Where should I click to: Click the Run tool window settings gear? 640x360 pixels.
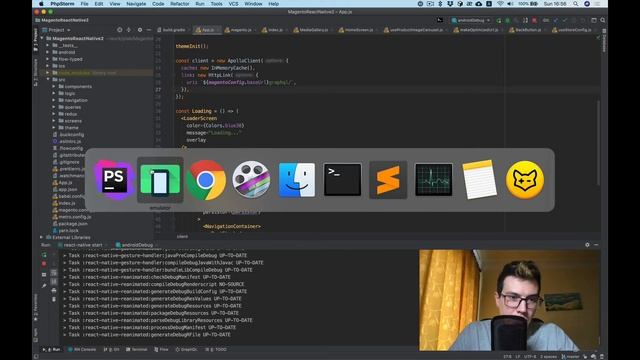coord(587,245)
